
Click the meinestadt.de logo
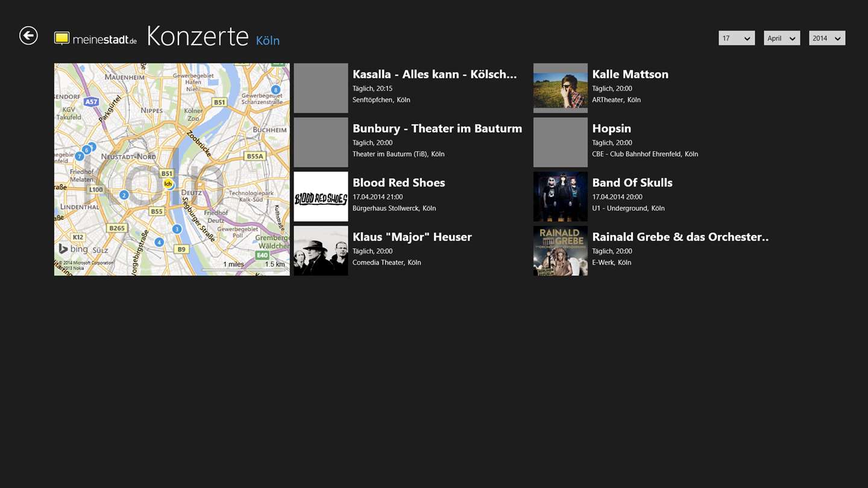coord(96,39)
